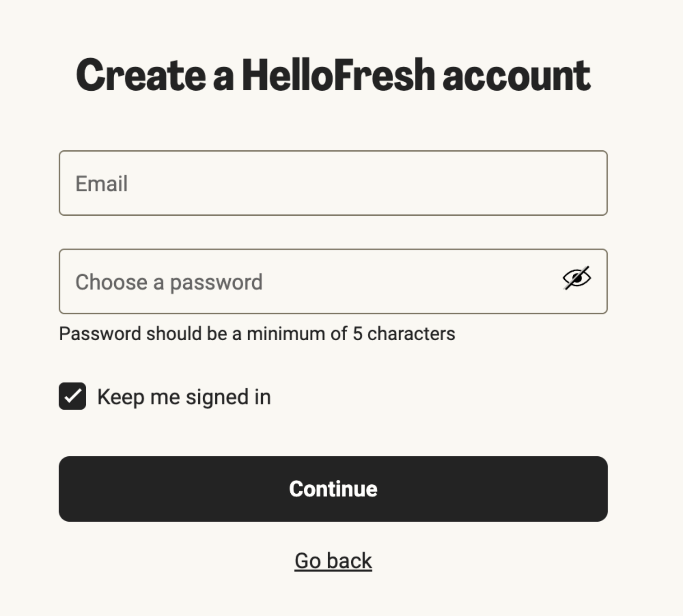Click into the Email input field
Image resolution: width=683 pixels, height=616 pixels.
(333, 184)
